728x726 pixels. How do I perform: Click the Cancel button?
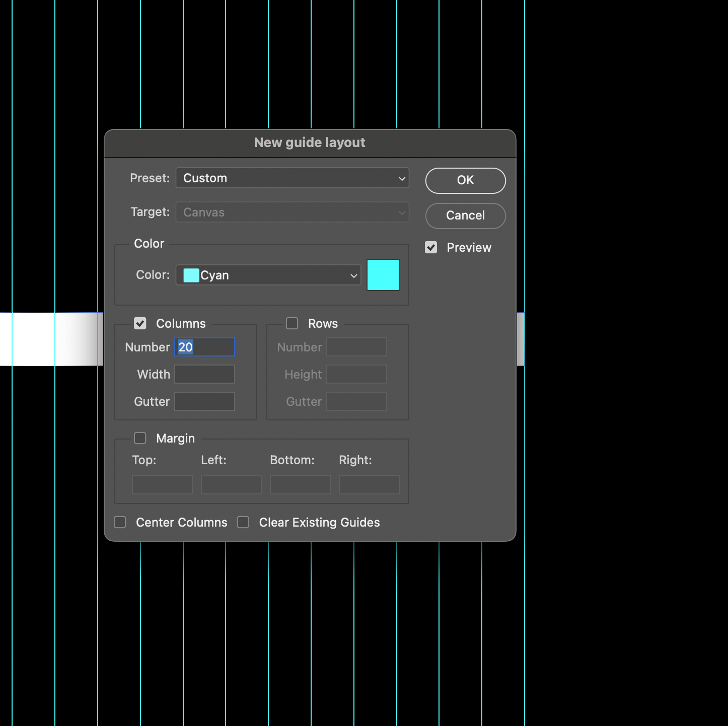point(465,215)
